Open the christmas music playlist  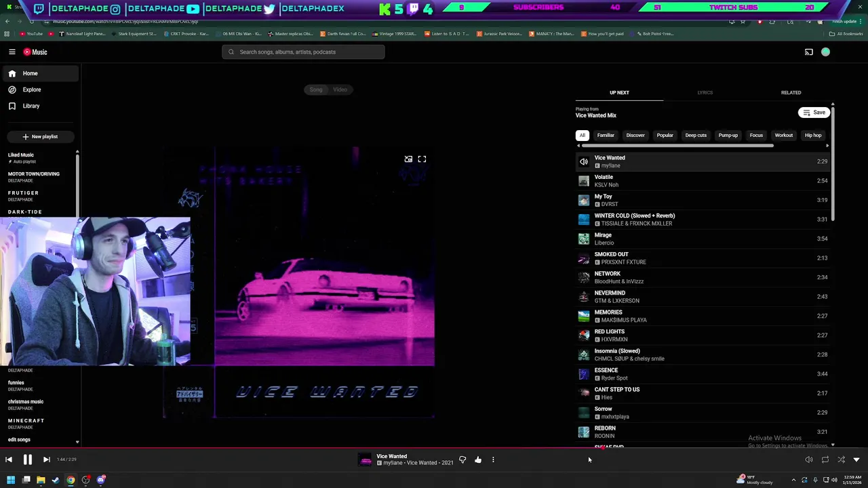tap(39, 405)
